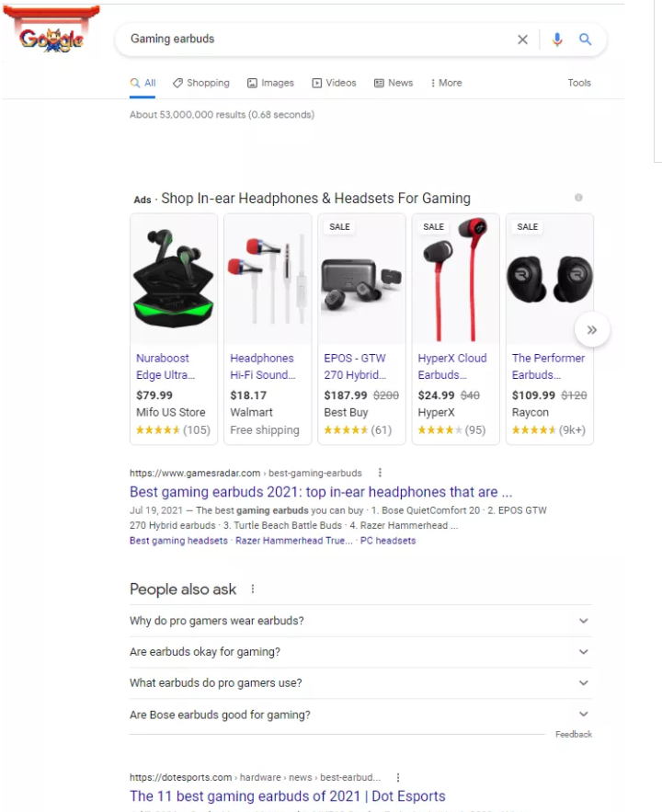Start voice search with microphone icon
Viewport: 662px width, 812px height.
(557, 40)
